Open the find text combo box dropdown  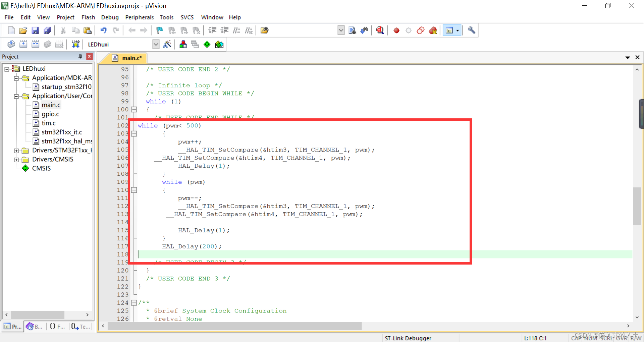click(341, 31)
